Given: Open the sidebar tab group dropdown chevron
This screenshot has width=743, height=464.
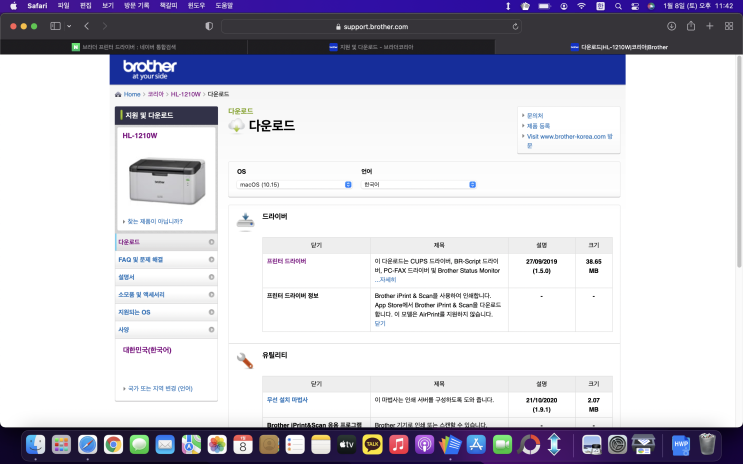Looking at the screenshot, I should [69, 26].
